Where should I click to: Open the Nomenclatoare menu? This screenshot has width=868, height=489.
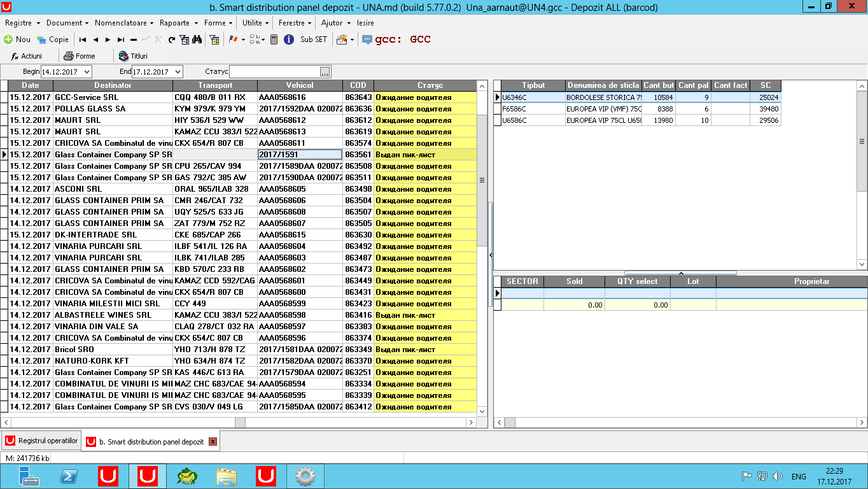[123, 23]
